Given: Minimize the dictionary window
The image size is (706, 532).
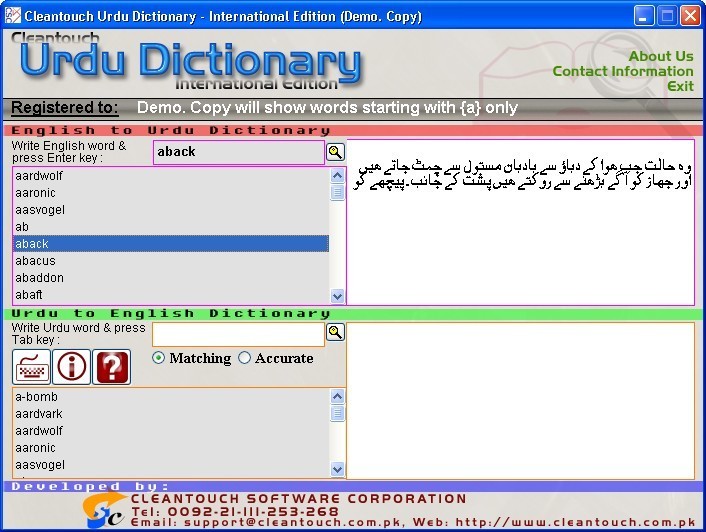Looking at the screenshot, I should tap(644, 16).
